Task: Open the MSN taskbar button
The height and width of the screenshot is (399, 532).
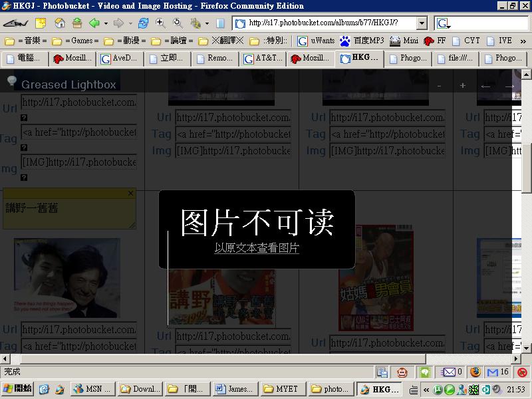Action: pyautogui.click(x=93, y=389)
